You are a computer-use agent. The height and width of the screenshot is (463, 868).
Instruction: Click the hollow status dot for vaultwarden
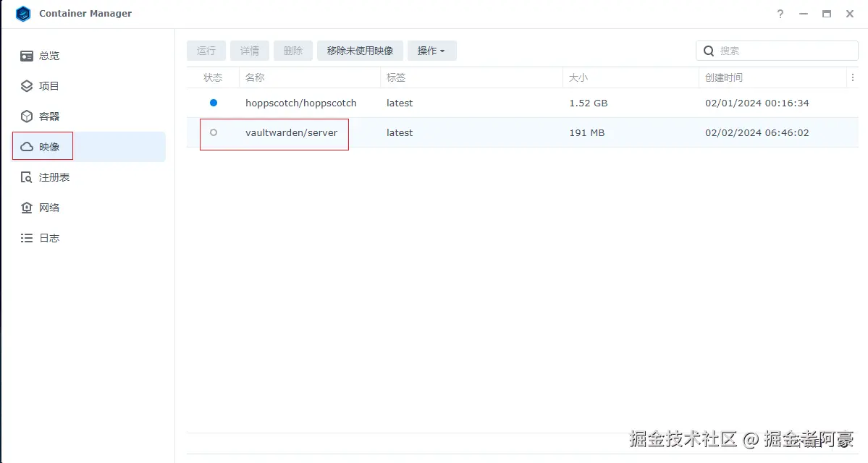click(214, 133)
